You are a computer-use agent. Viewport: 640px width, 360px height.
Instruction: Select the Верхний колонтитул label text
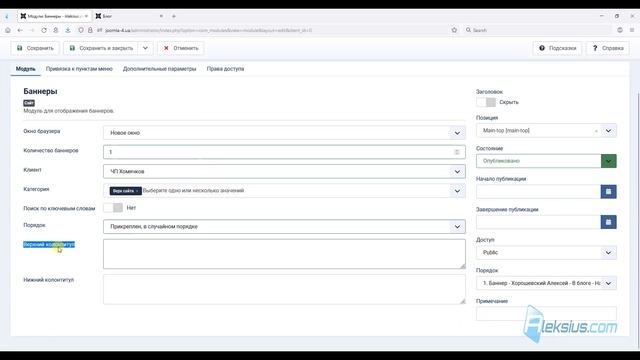tap(49, 244)
